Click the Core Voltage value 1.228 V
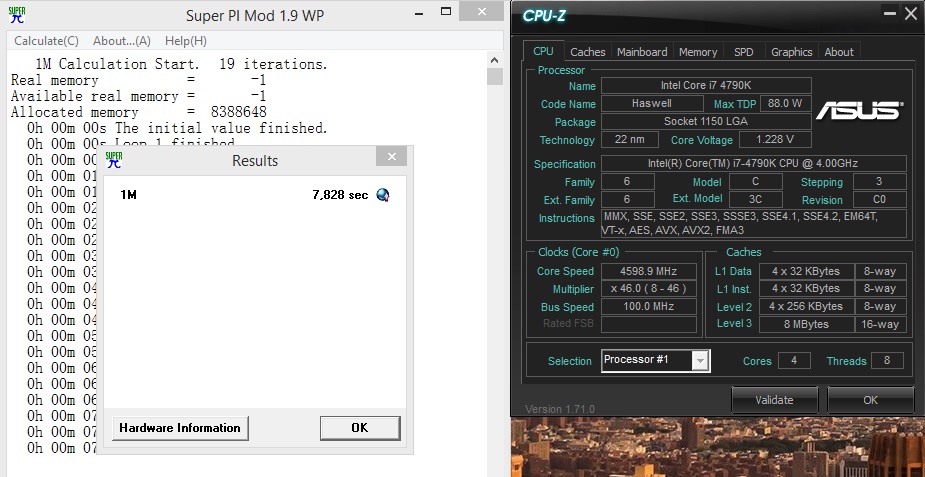The width and height of the screenshot is (925, 477). (x=775, y=140)
